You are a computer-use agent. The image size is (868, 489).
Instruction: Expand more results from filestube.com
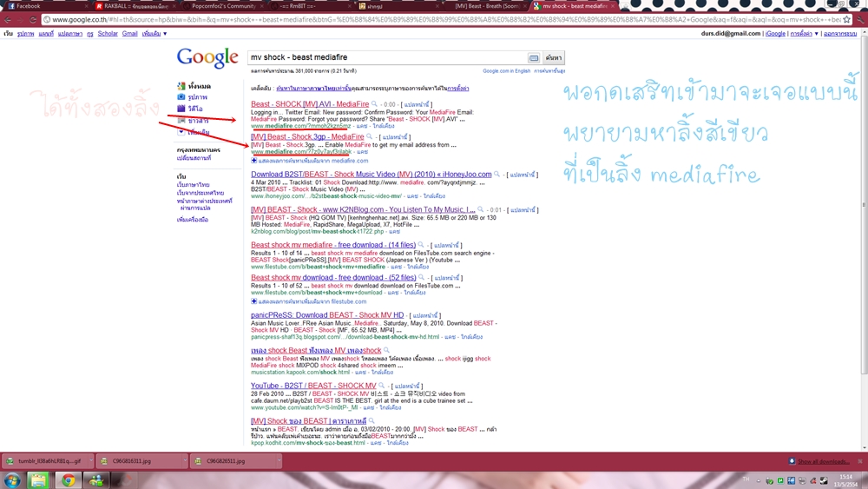pyautogui.click(x=308, y=301)
